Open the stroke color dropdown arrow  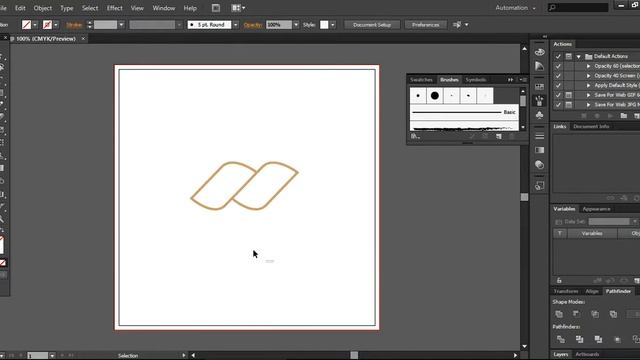click(56, 25)
